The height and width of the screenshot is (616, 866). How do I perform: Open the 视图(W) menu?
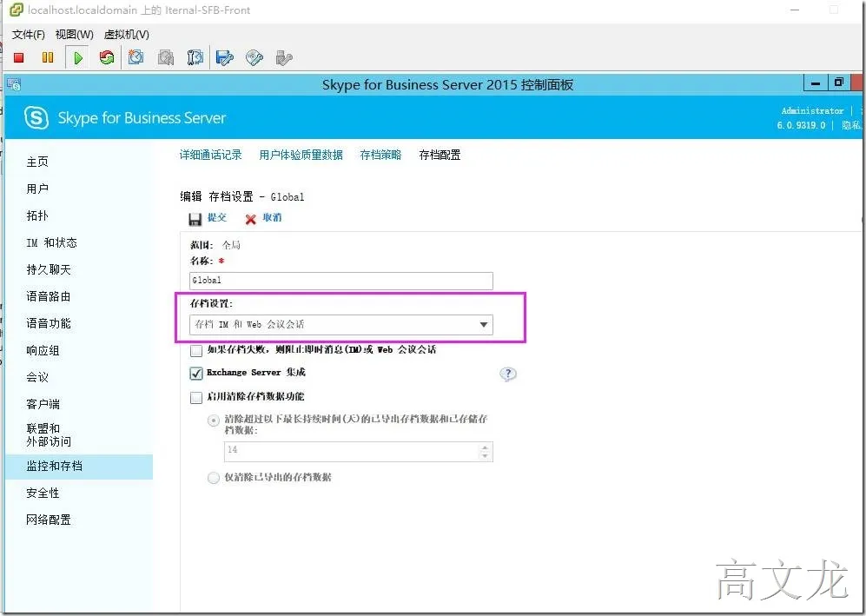tap(75, 35)
